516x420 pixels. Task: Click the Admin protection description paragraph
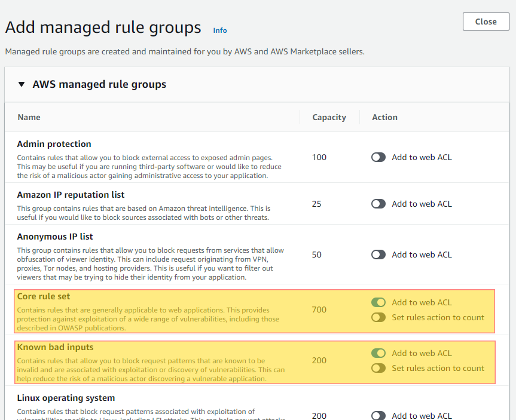click(149, 167)
